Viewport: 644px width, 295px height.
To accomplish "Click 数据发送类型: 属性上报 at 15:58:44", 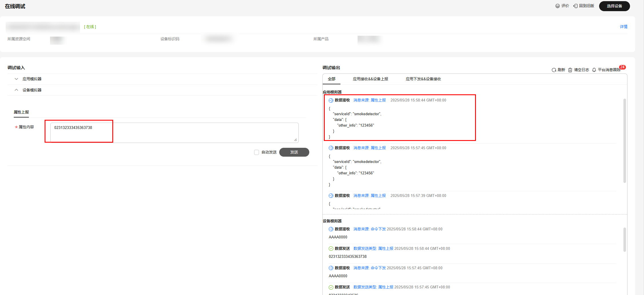I will tap(373, 248).
